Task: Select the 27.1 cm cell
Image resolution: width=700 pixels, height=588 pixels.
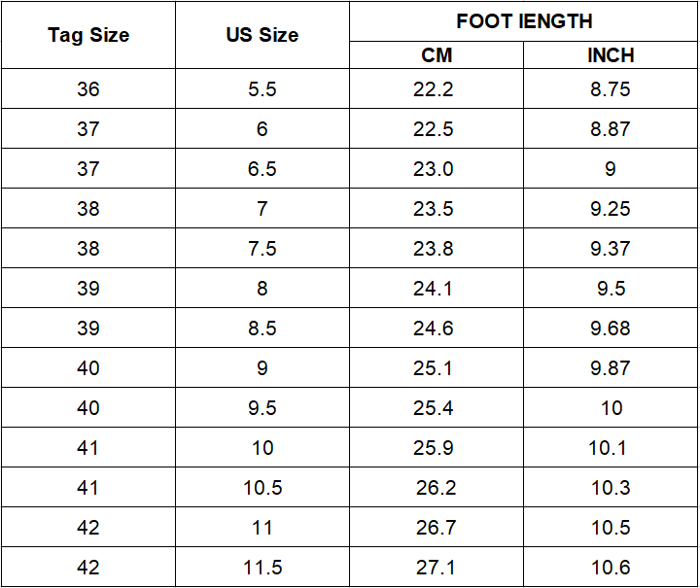Action: point(436,568)
